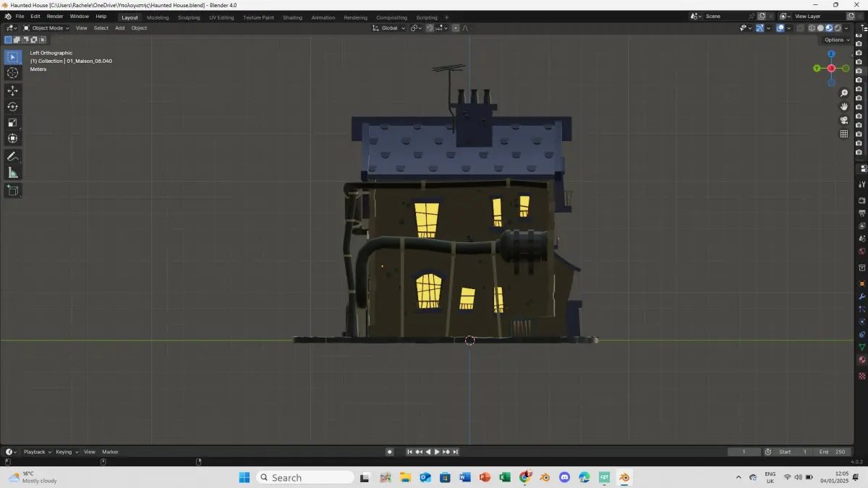Open the Add menu in the viewport header

click(119, 28)
